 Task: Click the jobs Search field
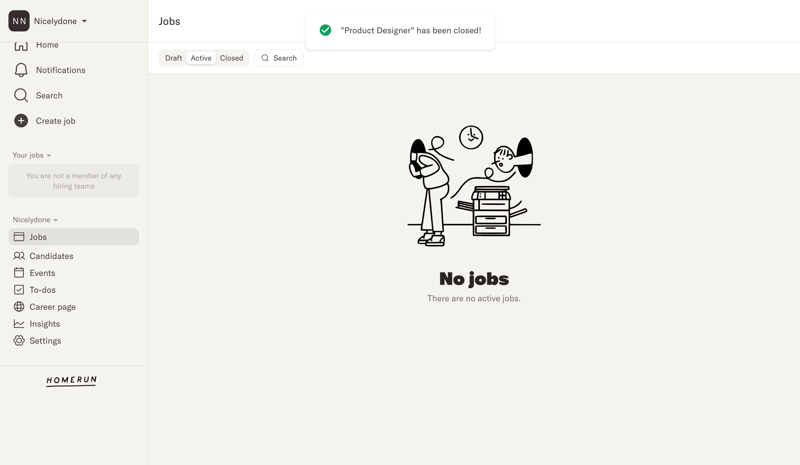(279, 58)
